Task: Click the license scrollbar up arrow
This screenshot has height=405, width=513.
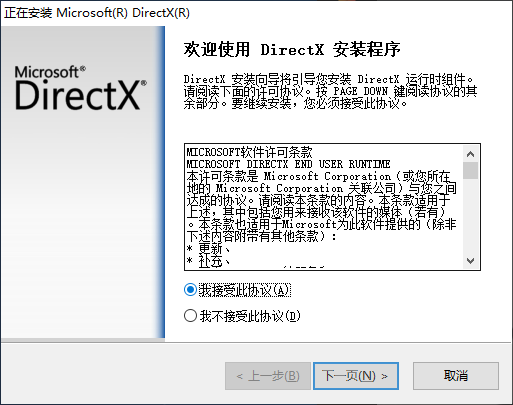Action: [470, 154]
